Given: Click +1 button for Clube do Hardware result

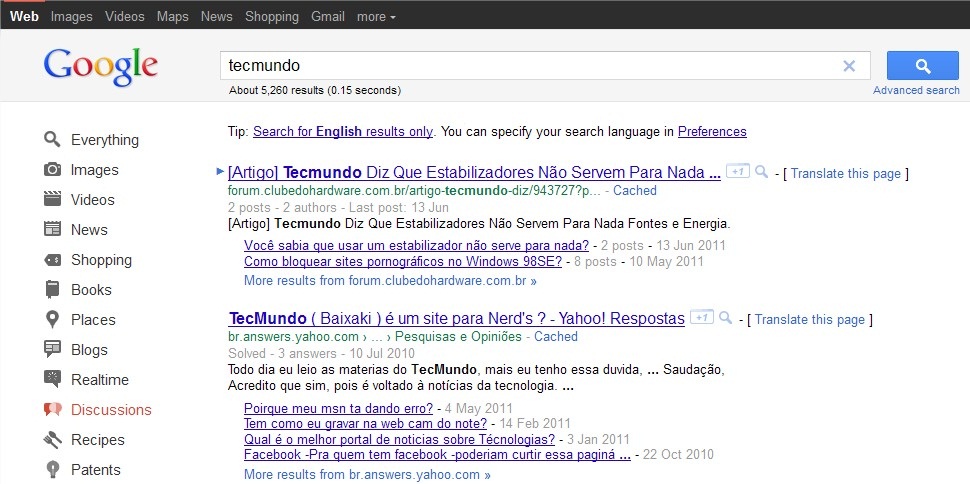Looking at the screenshot, I should [738, 171].
